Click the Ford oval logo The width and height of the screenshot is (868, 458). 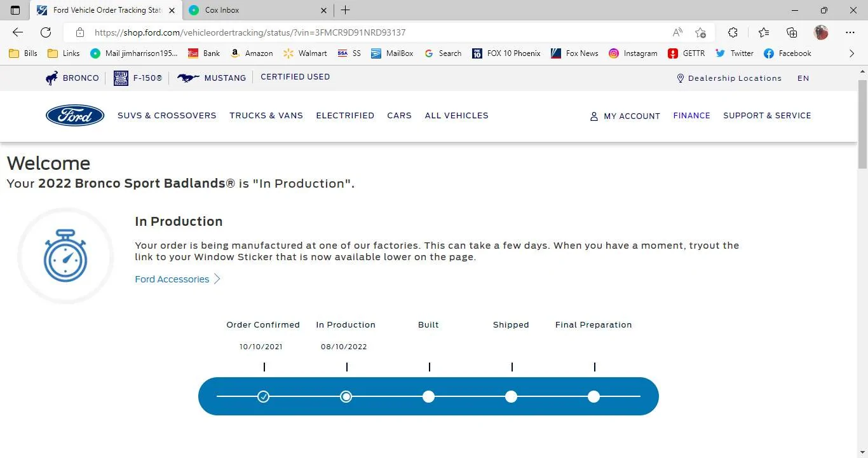(x=75, y=115)
